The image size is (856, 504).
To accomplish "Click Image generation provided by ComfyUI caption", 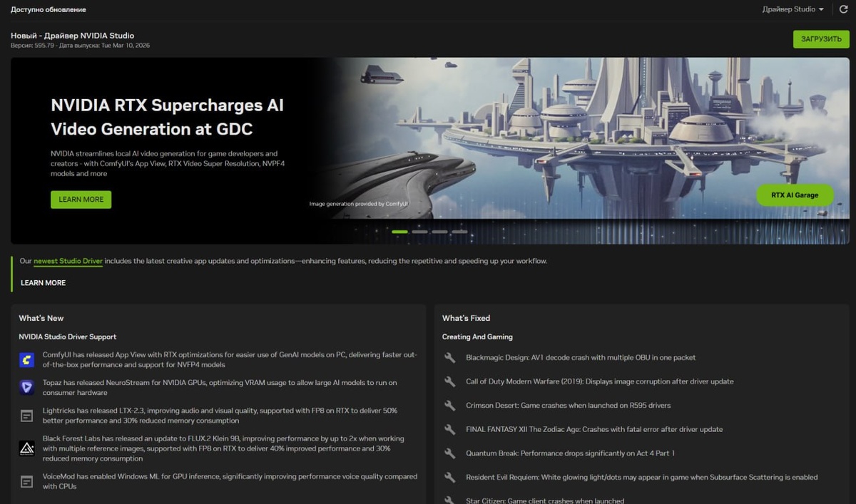I will [x=359, y=204].
